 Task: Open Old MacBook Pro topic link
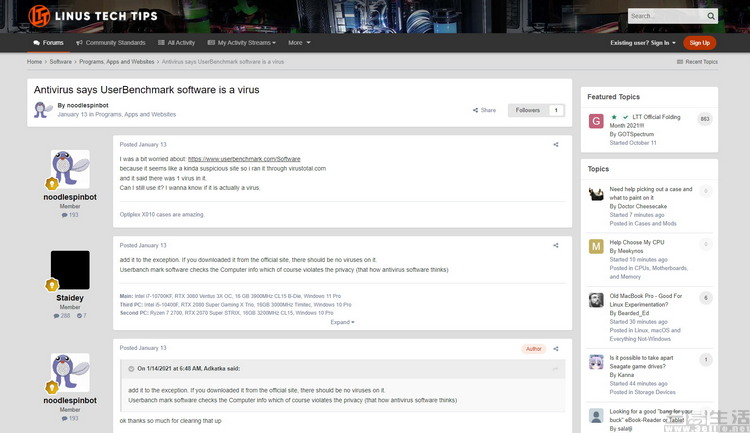point(646,300)
